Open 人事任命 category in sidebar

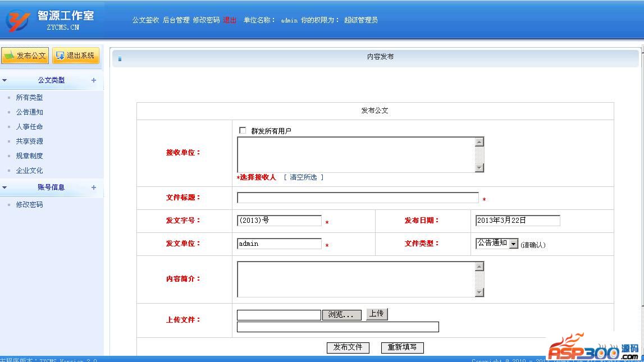29,127
